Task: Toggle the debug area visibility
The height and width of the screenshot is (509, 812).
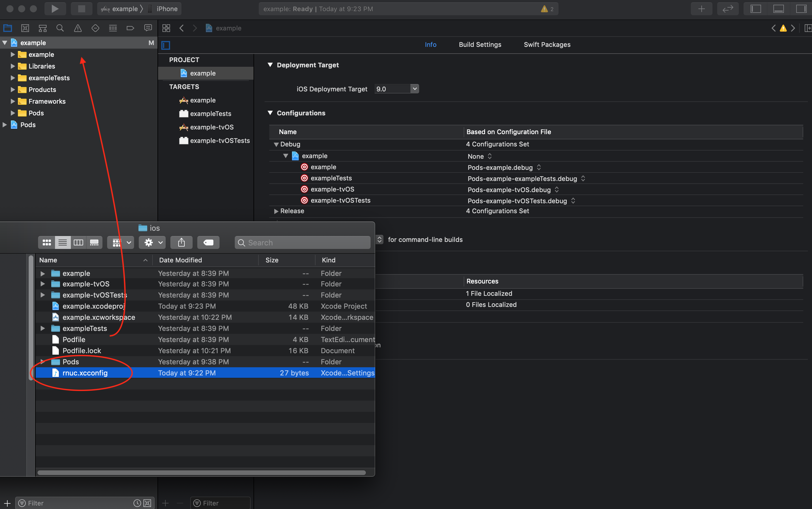Action: pyautogui.click(x=778, y=9)
